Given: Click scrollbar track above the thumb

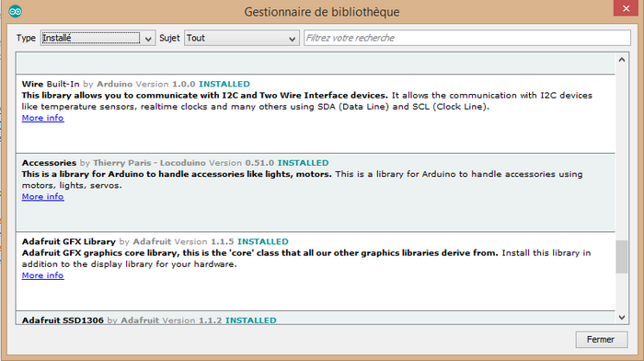Looking at the screenshot, I should (622, 153).
